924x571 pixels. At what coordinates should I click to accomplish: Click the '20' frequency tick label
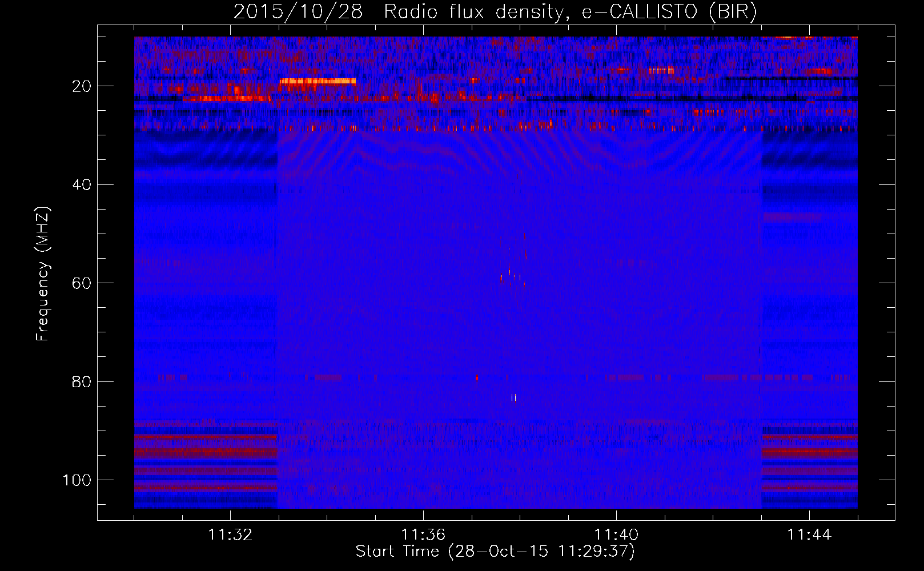point(82,86)
